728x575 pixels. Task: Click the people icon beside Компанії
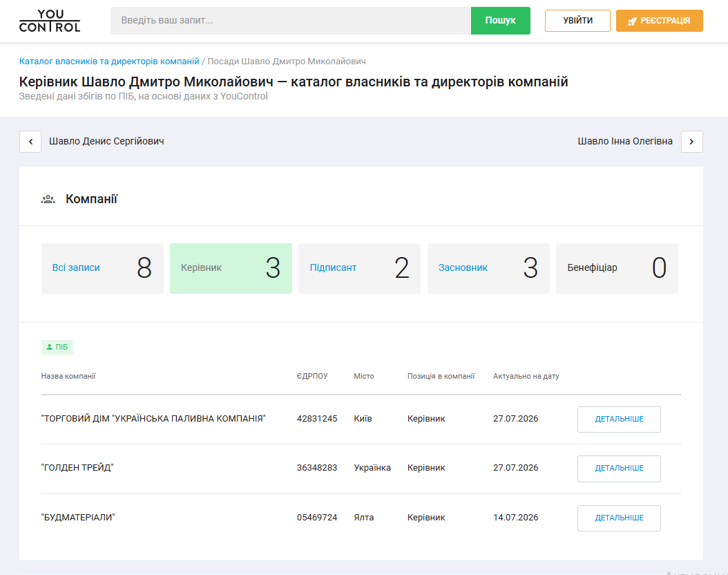click(48, 199)
